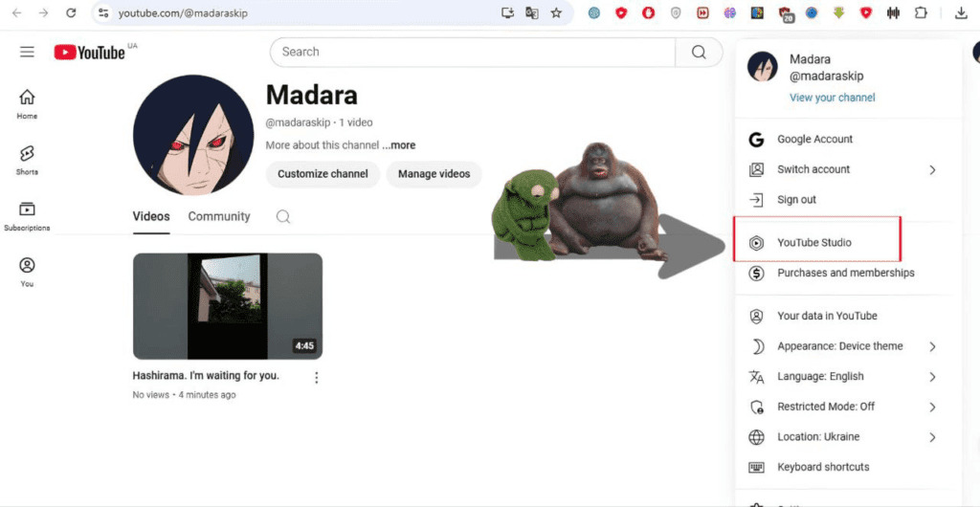Open the extensions puzzle icon

coord(921,12)
